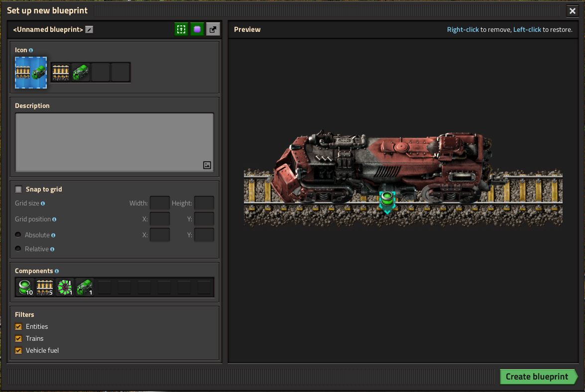Click the Create blueprint button
585x392 pixels.
538,377
